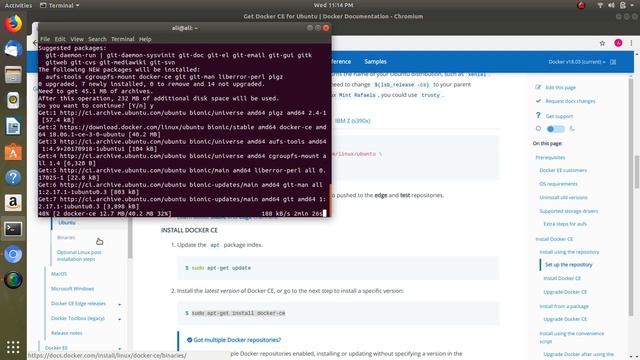Viewport: 640px width, 360px height.
Task: Show Applications grid at dock bottom
Action: pyautogui.click(x=13, y=347)
